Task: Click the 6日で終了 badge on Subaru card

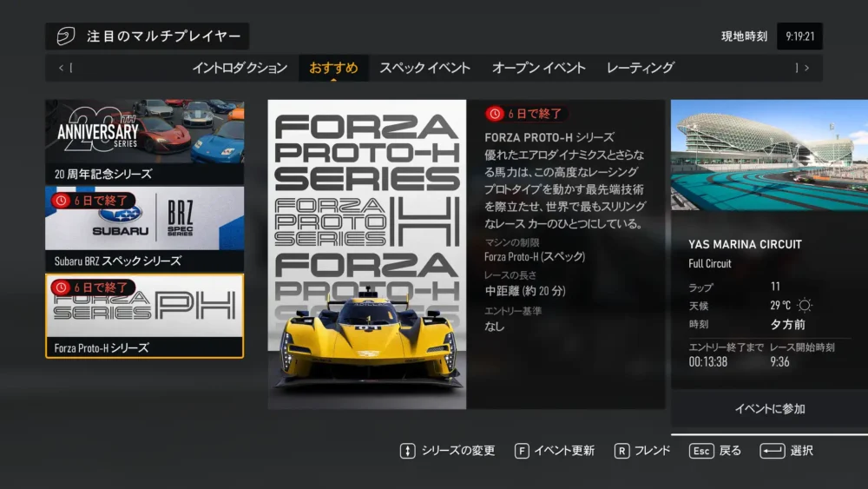Action: pos(93,201)
